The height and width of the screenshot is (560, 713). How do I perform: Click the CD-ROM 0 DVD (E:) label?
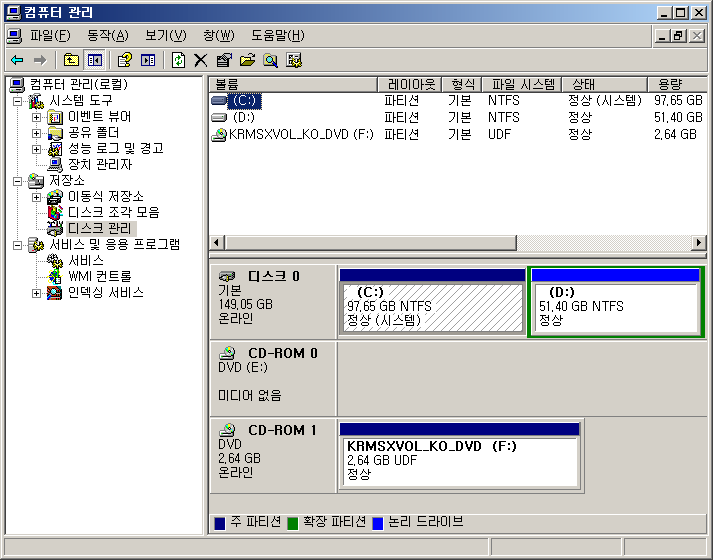pos(273,378)
